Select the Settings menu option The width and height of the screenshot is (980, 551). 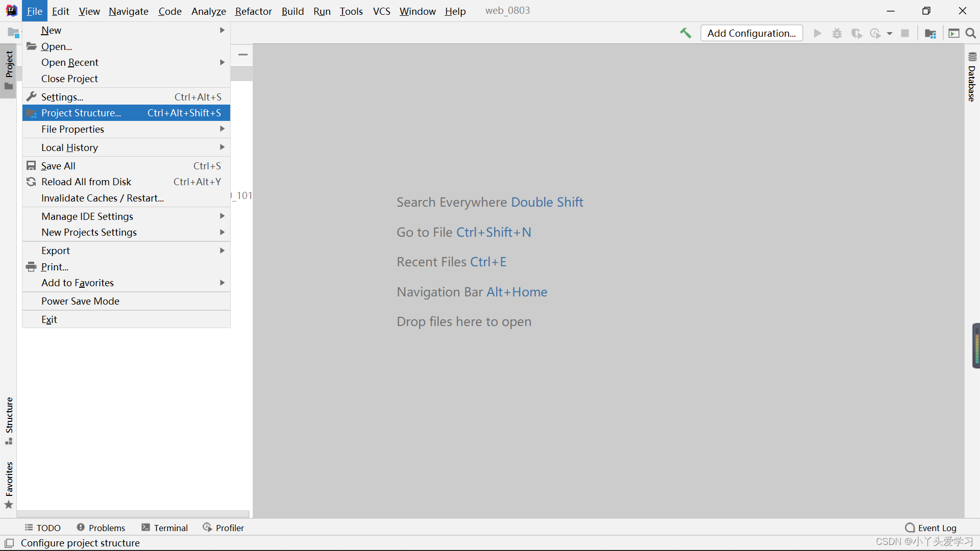coord(62,97)
